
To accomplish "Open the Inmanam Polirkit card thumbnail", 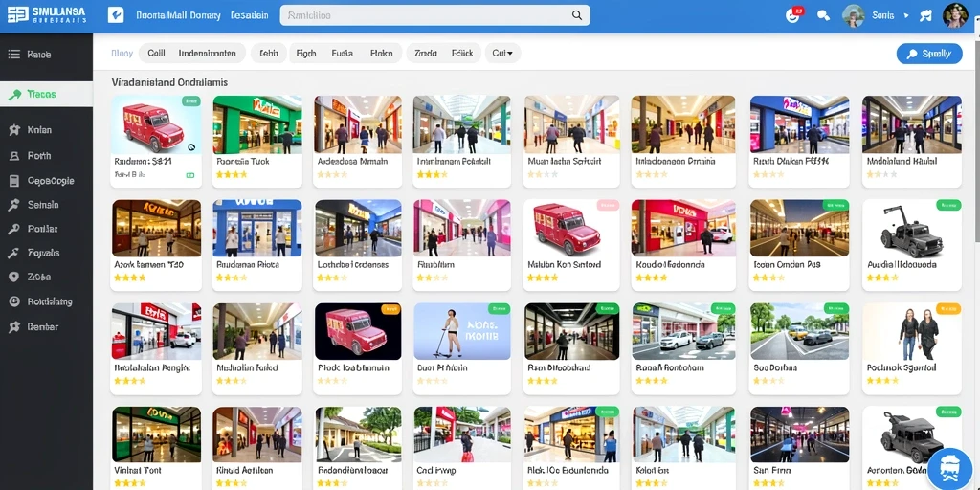I will coord(462,124).
